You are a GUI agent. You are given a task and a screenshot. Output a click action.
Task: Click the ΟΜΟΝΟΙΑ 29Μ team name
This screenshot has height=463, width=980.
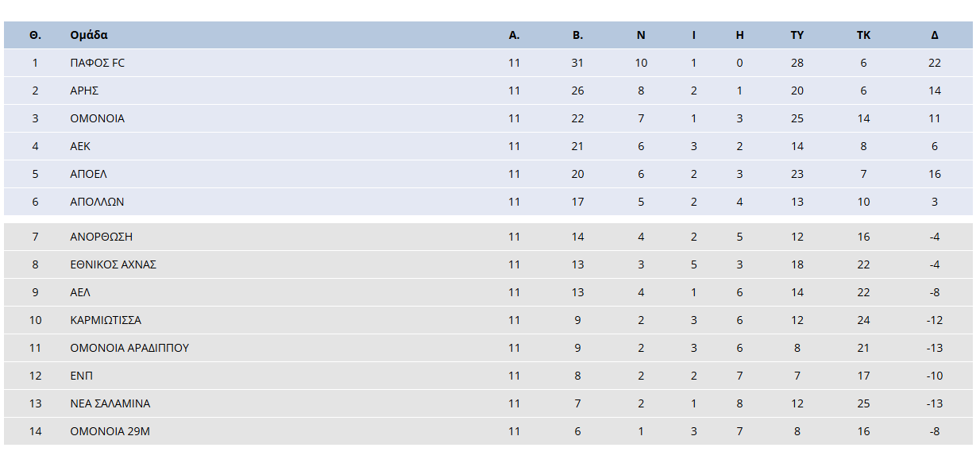[x=109, y=431]
